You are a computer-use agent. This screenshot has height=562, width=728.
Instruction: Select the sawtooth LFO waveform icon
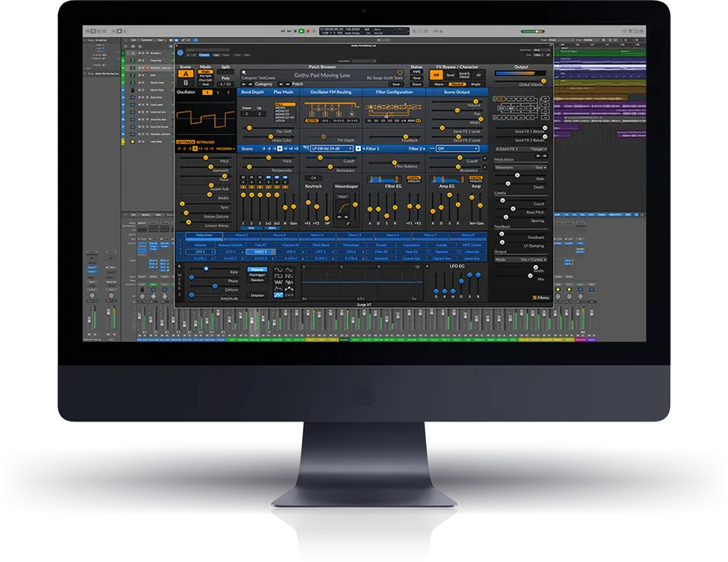tap(289, 276)
